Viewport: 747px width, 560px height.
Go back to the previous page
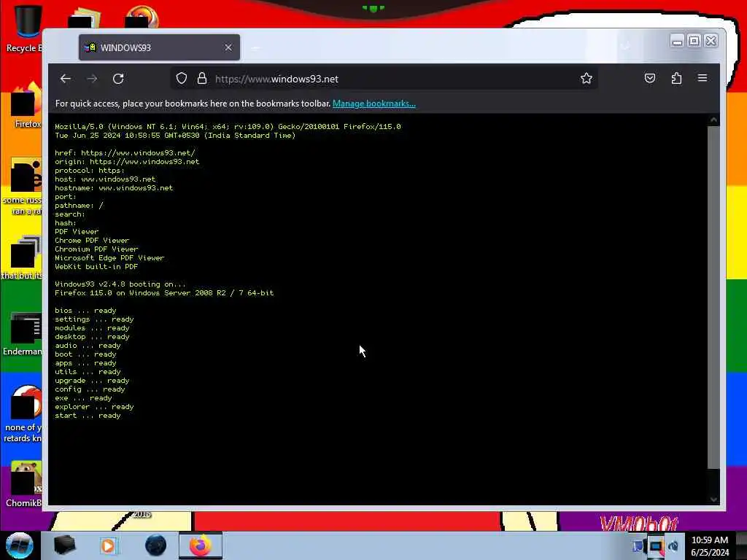[65, 79]
